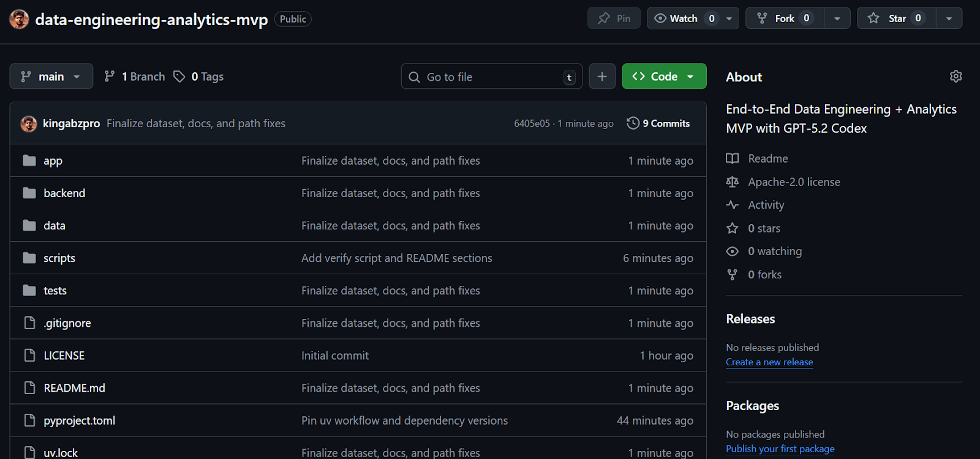
Task: Click the history clock icon by 9 Commits
Action: click(x=633, y=123)
